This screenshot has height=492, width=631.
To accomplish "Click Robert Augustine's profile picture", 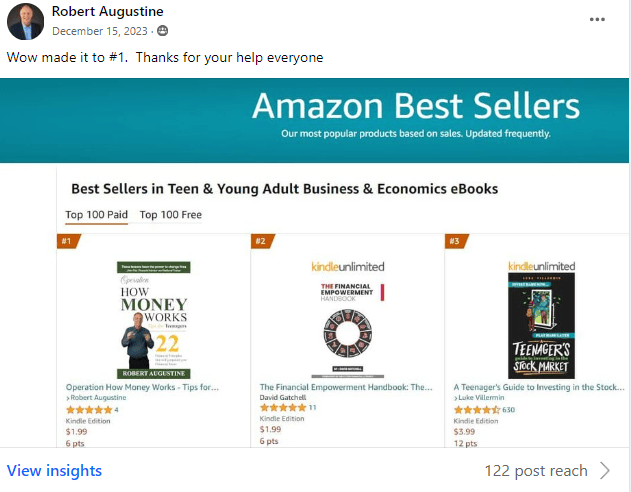I will pyautogui.click(x=26, y=21).
